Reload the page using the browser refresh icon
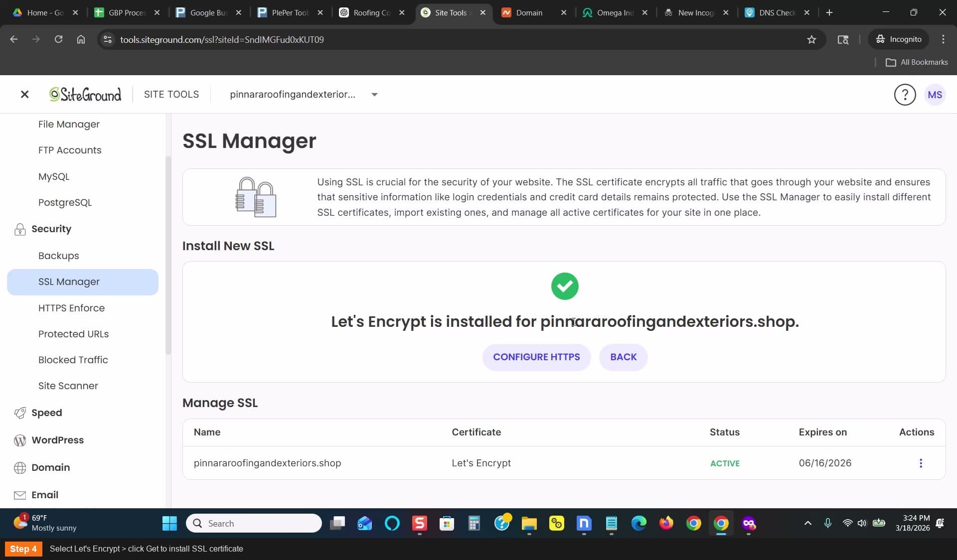This screenshot has height=560, width=957. tap(58, 39)
